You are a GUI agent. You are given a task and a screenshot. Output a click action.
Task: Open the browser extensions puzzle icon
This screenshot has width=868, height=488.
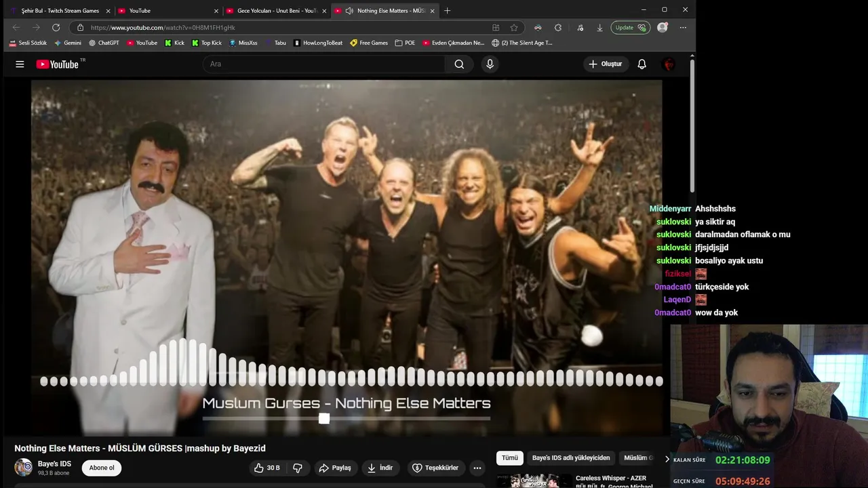point(557,28)
